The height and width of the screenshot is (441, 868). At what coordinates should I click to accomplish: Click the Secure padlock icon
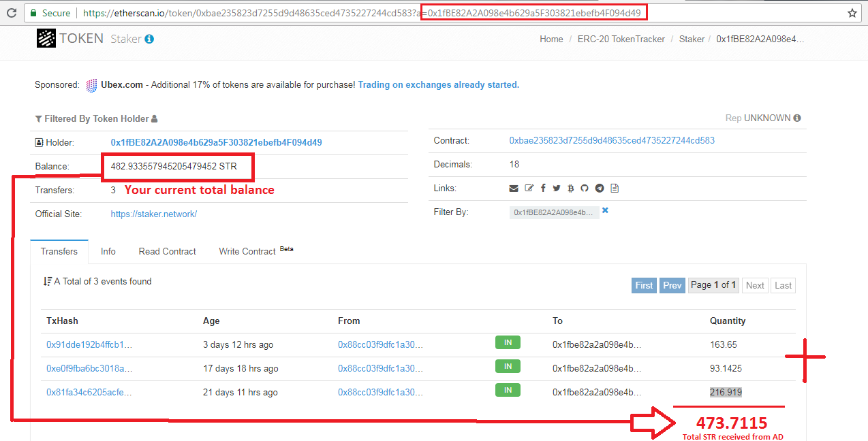[x=33, y=13]
